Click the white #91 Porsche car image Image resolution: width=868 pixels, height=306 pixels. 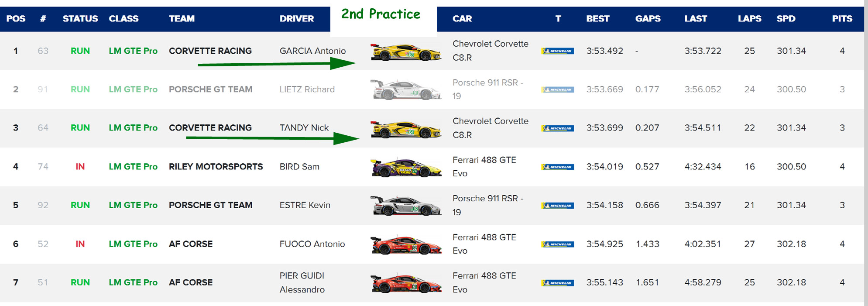[x=405, y=90]
